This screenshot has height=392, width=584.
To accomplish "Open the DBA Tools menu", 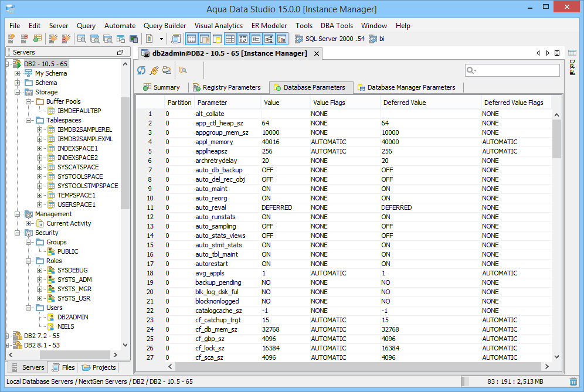I will pyautogui.click(x=337, y=26).
